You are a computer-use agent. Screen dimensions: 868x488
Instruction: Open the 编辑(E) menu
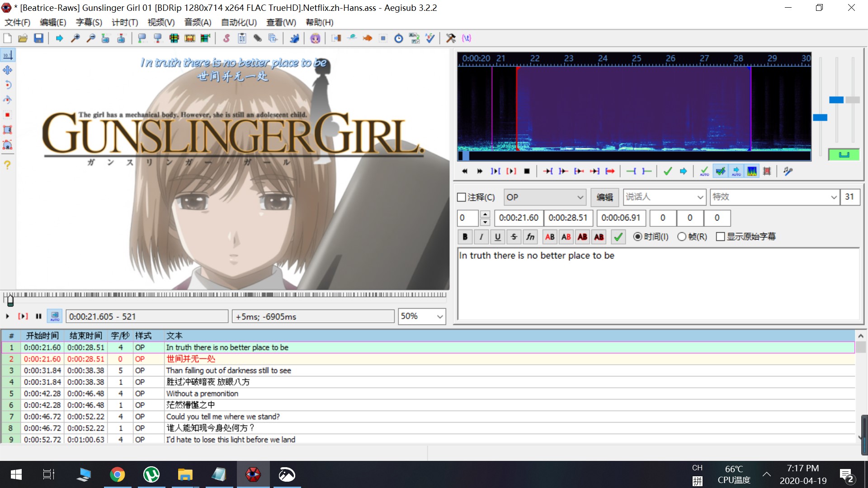[53, 23]
